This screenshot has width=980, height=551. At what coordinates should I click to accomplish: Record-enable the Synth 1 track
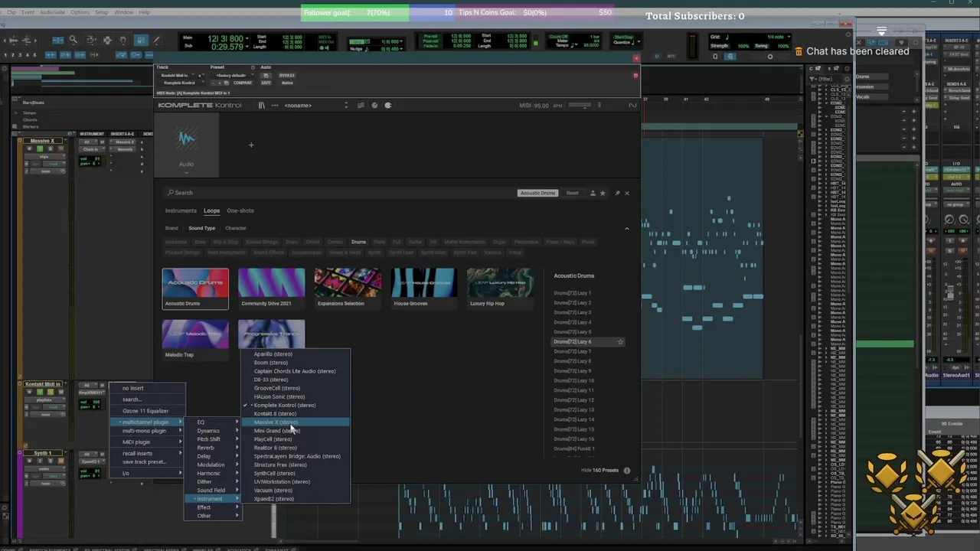29,461
